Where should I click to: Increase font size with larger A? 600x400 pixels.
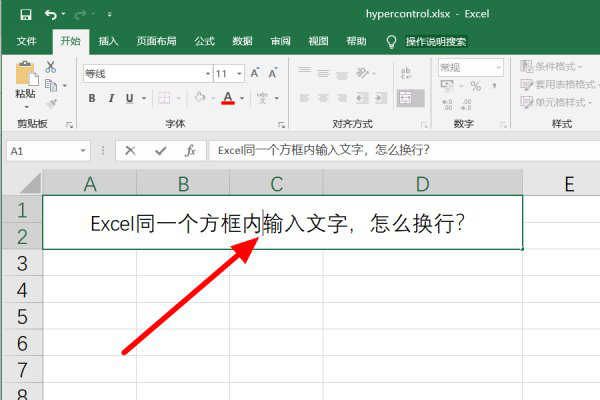(255, 73)
